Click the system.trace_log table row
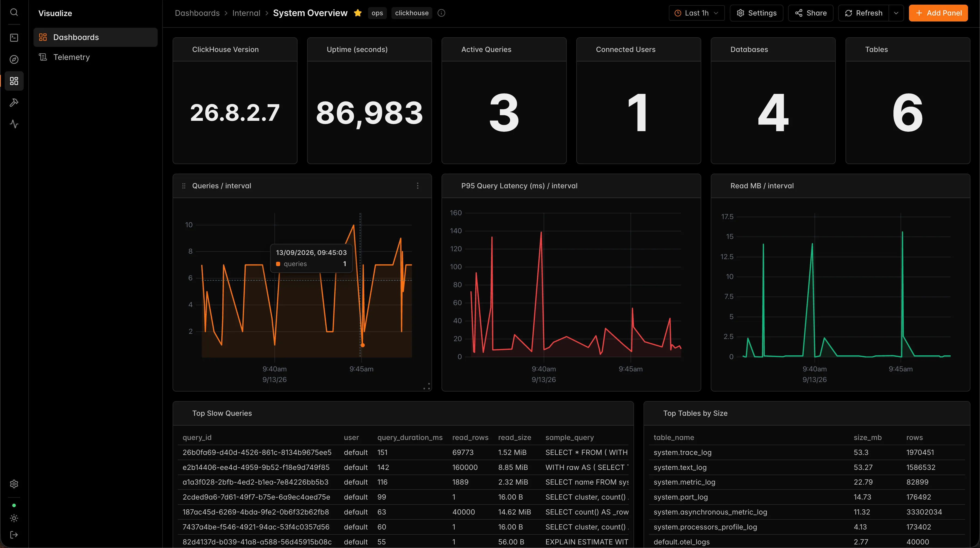980x548 pixels. [x=807, y=452]
